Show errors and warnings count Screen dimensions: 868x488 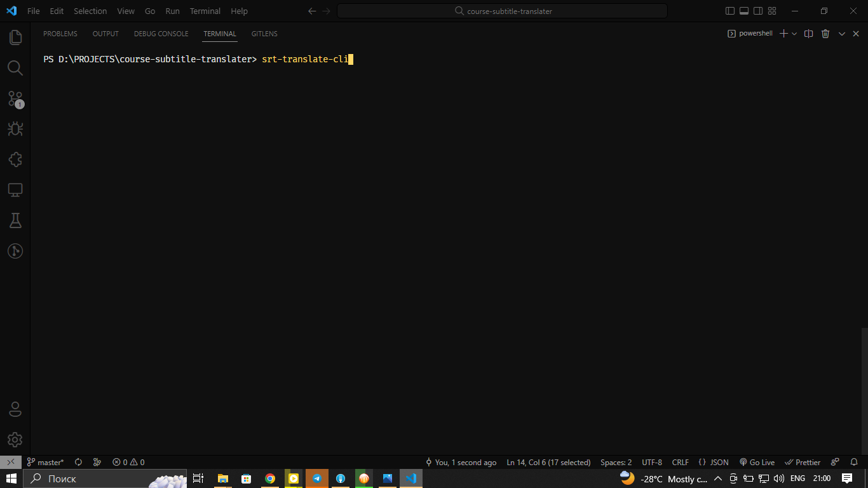click(128, 462)
